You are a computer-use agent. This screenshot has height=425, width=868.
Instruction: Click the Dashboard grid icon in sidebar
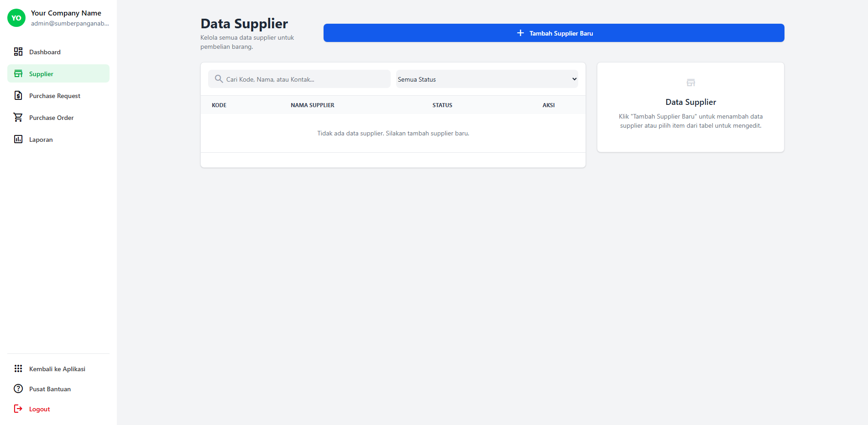18,52
